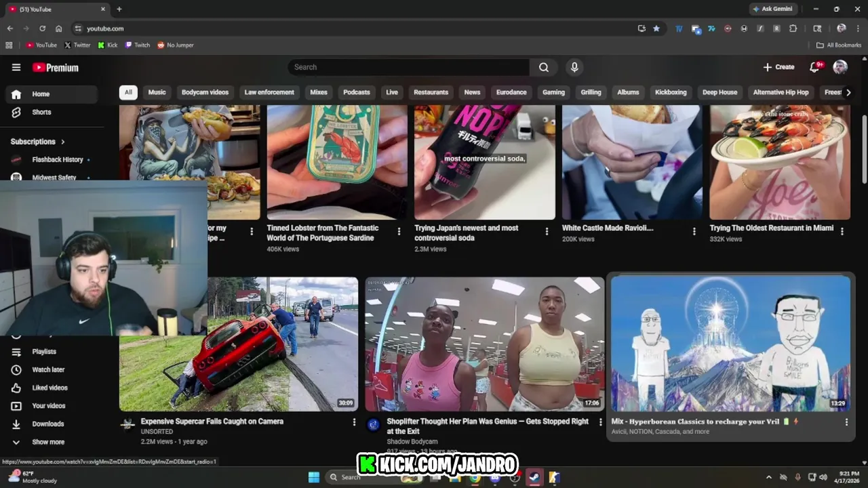Open the No Jumper bookmark
The height and width of the screenshot is (488, 868).
(x=176, y=45)
